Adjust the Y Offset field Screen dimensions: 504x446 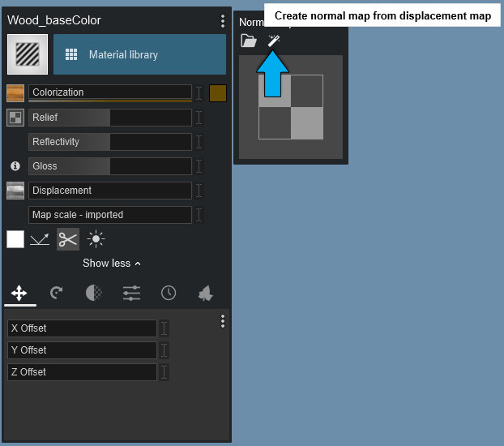[x=82, y=350]
